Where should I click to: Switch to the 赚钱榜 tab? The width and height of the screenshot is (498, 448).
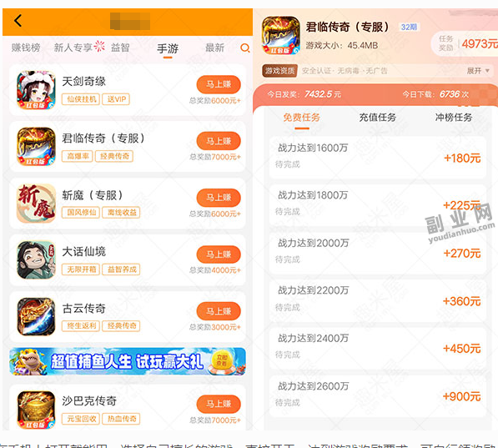coord(26,48)
